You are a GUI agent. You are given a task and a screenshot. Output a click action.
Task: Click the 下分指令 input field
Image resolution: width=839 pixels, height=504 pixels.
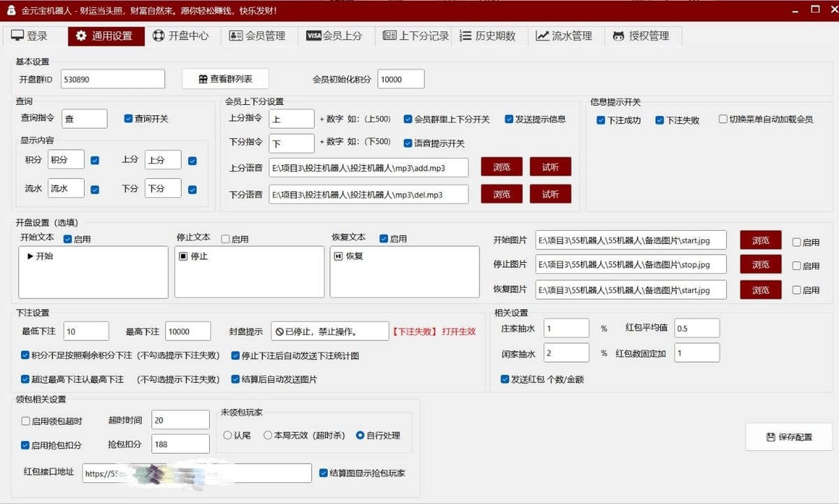point(292,143)
